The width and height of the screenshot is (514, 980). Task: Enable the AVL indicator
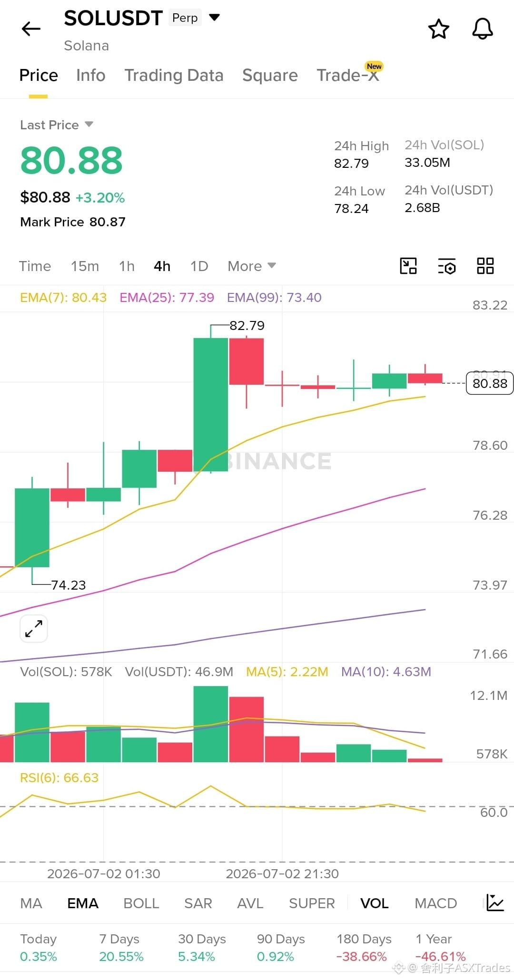click(x=250, y=903)
